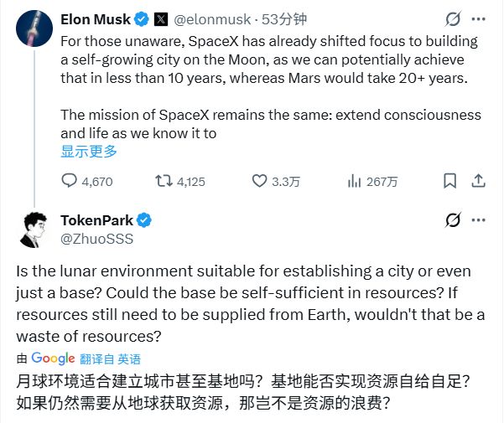This screenshot has height=423, width=504.
Task: Click the Elon Musk display name
Action: 94,18
